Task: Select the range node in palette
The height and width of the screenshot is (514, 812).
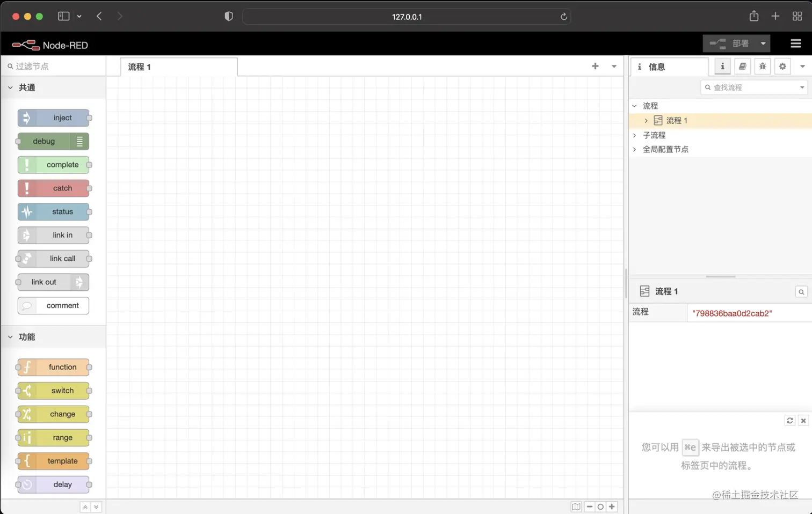Action: tap(53, 438)
